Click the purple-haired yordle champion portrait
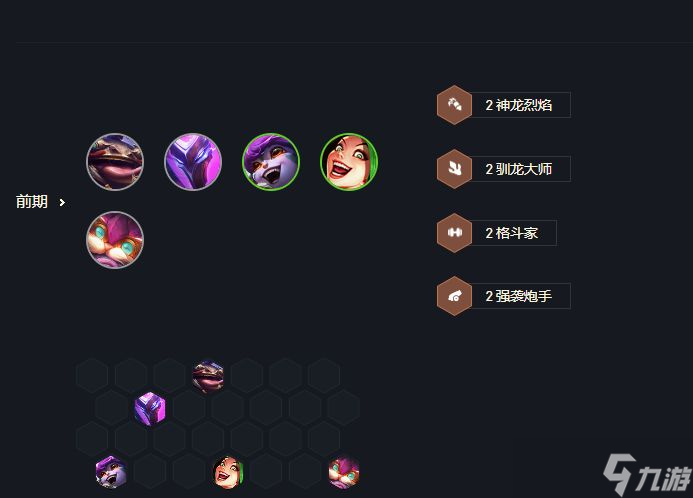Image resolution: width=693 pixels, height=498 pixels. tap(271, 162)
